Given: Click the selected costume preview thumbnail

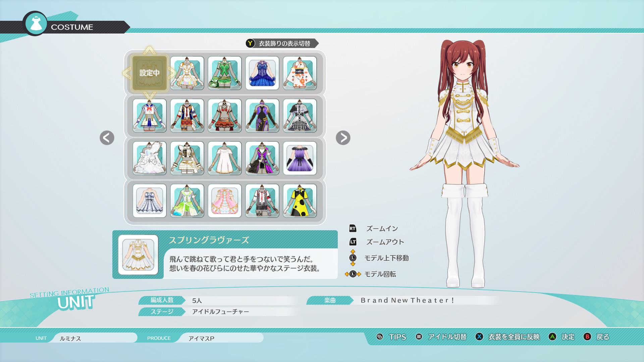Looking at the screenshot, I should click(x=138, y=255).
